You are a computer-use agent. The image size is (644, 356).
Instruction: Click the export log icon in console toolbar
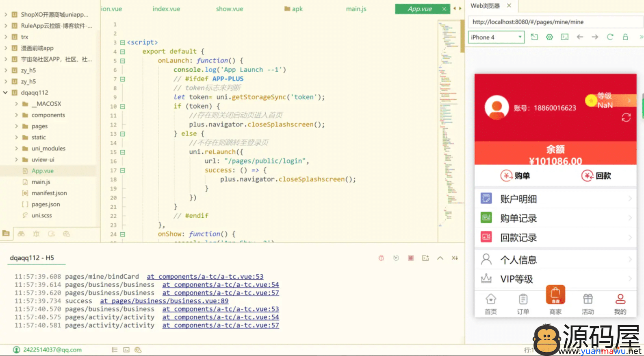pyautogui.click(x=425, y=258)
